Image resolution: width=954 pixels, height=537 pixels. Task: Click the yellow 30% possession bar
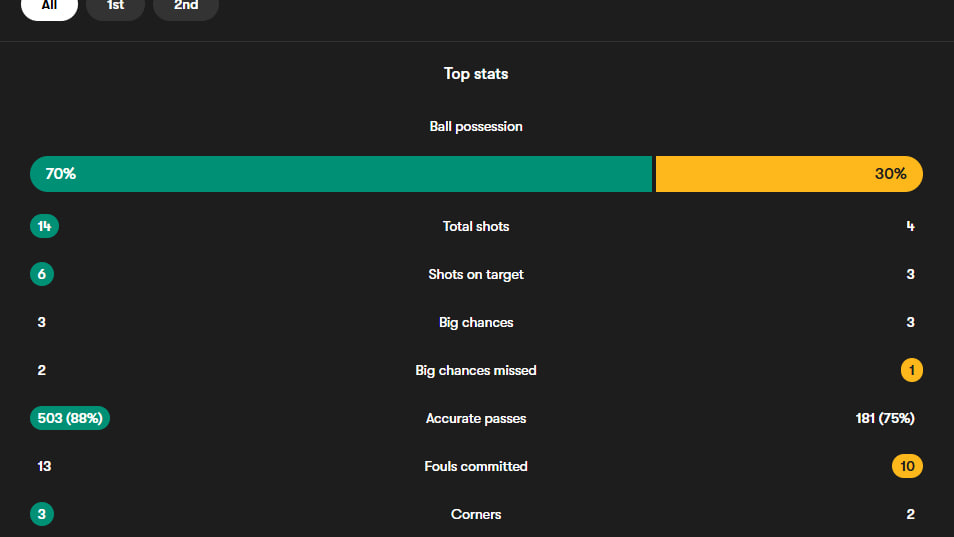[x=788, y=174]
